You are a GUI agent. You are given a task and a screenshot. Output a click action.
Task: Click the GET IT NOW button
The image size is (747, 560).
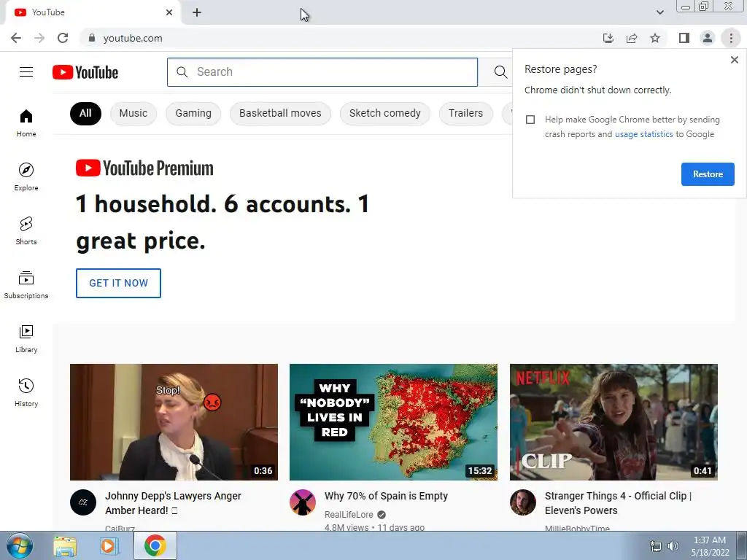[118, 283]
